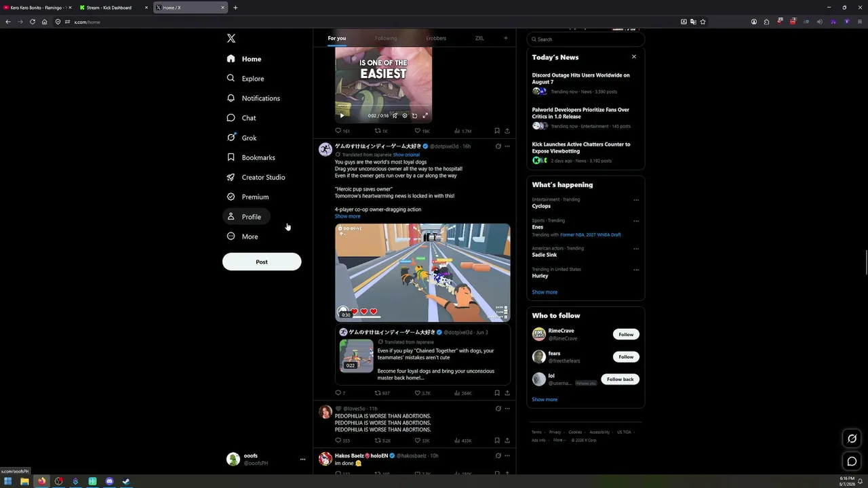Bookmark the post with 1.7M views
Viewport: 868px width, 488px height.
pyautogui.click(x=497, y=131)
